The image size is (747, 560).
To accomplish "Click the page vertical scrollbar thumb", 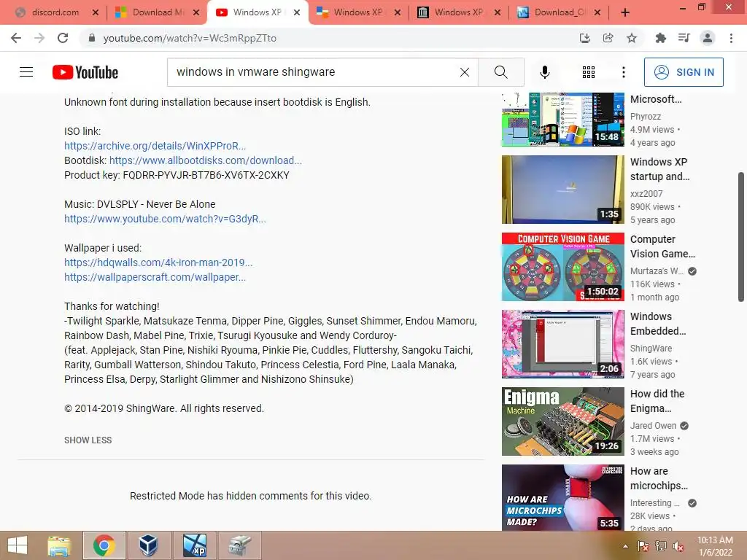I will point(741,237).
